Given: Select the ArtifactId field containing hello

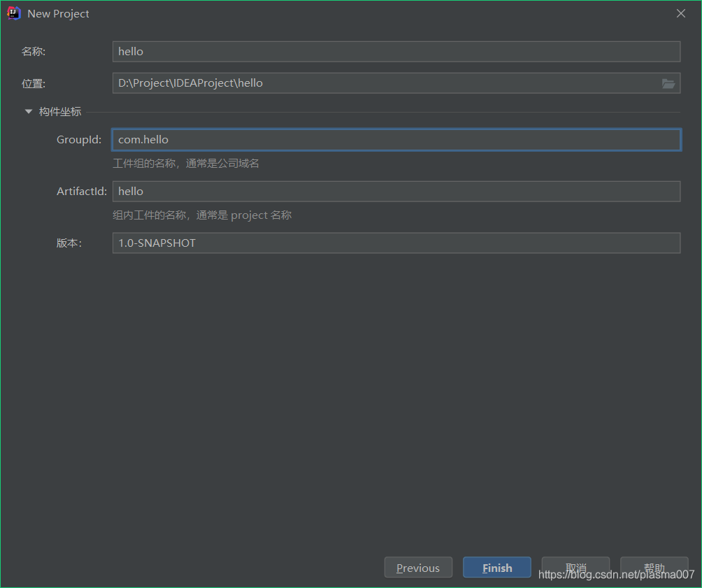Looking at the screenshot, I should click(x=396, y=191).
